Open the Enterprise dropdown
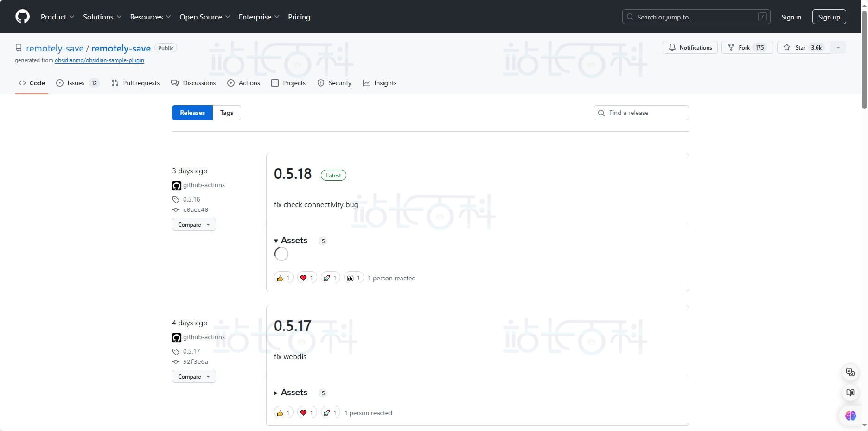 [x=259, y=17]
